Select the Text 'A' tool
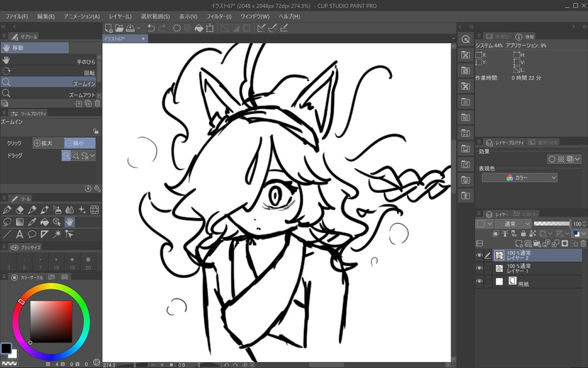Screen dimensions: 588x368 (x=20, y=234)
